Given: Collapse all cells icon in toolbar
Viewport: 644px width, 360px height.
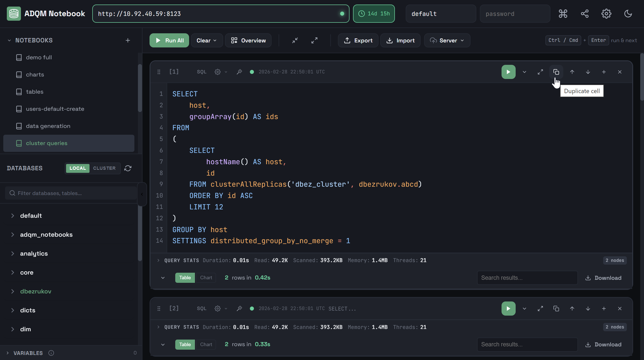Looking at the screenshot, I should pos(295,40).
